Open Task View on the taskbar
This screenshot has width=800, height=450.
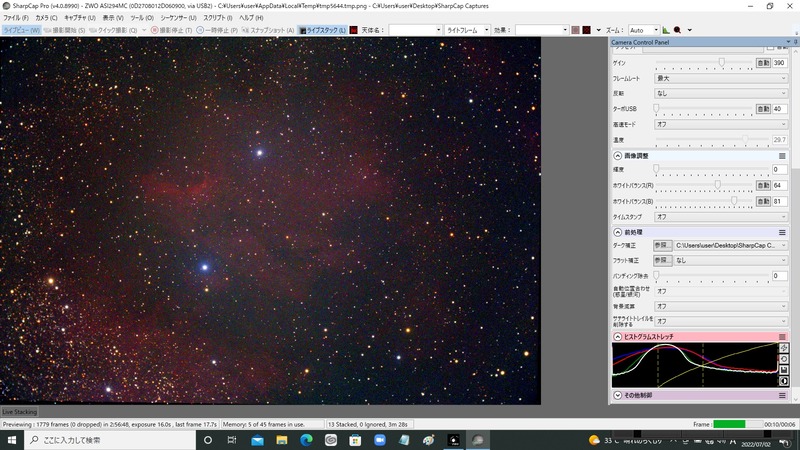tap(232, 440)
